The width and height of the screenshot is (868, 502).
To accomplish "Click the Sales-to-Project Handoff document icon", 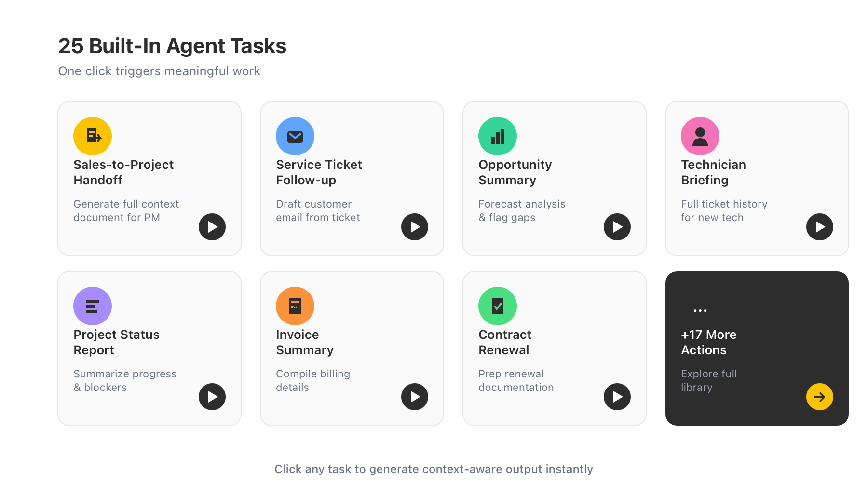I will coord(92,136).
